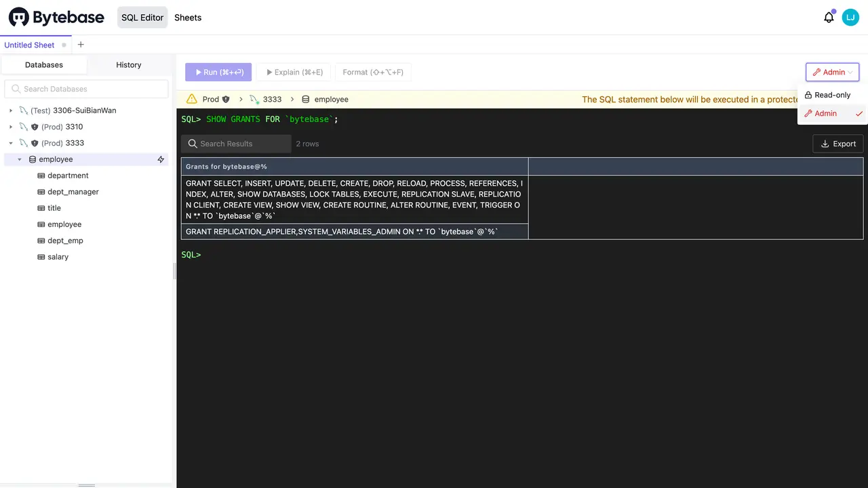
Task: Click the Bytebase logo
Action: pos(56,18)
